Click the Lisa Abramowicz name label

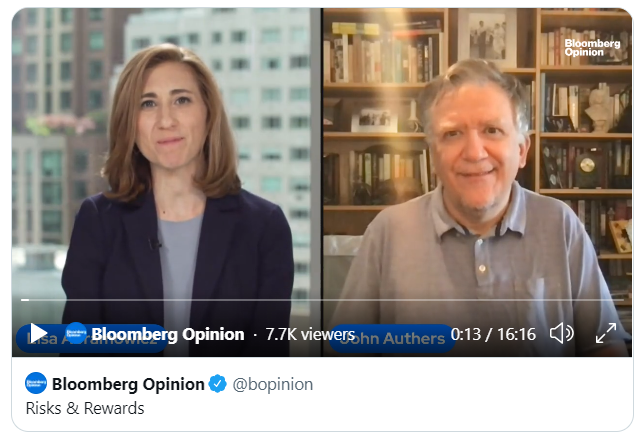(x=92, y=339)
